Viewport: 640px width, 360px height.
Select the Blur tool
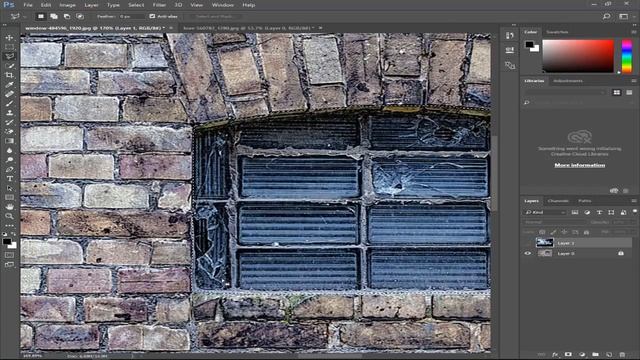[9, 150]
